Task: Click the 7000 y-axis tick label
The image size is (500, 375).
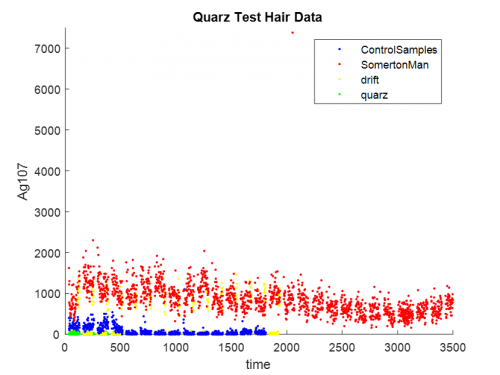Action: pyautogui.click(x=47, y=49)
